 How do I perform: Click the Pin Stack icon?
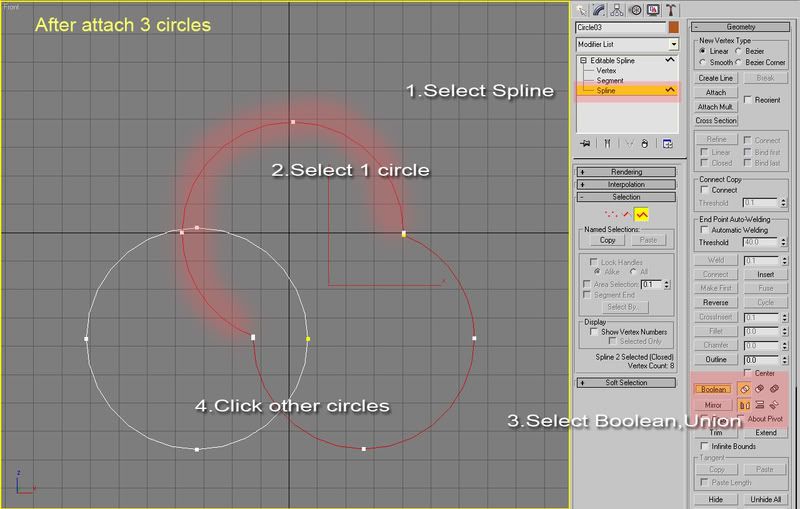(585, 143)
